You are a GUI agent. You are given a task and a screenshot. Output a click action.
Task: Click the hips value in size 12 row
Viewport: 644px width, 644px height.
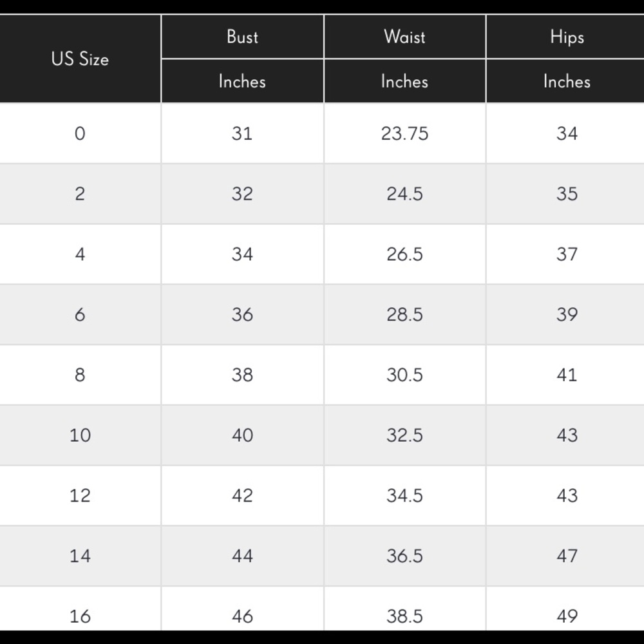(567, 495)
